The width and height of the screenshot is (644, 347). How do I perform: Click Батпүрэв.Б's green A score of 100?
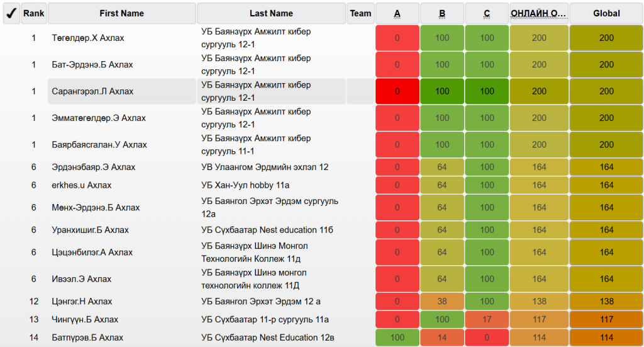[397, 338]
